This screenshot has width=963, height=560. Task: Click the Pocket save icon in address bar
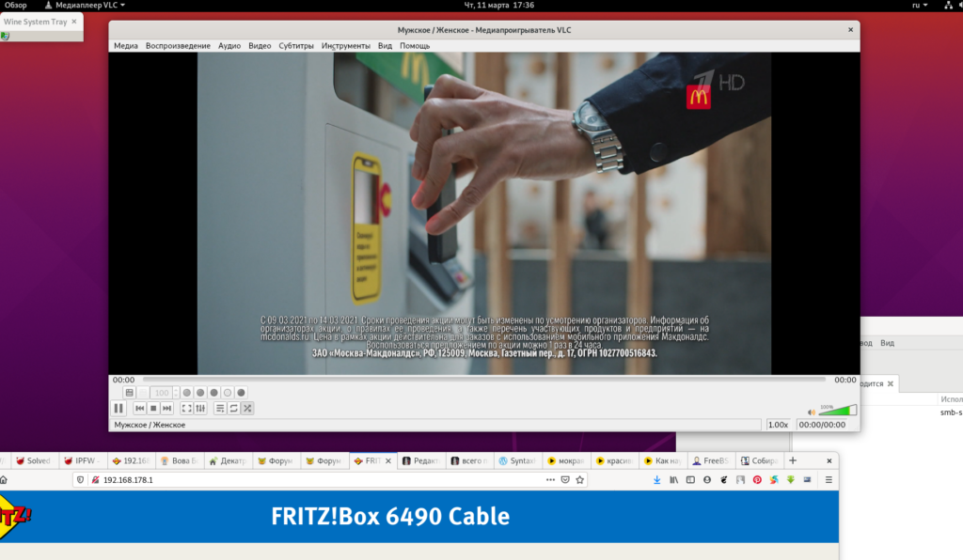pos(565,479)
